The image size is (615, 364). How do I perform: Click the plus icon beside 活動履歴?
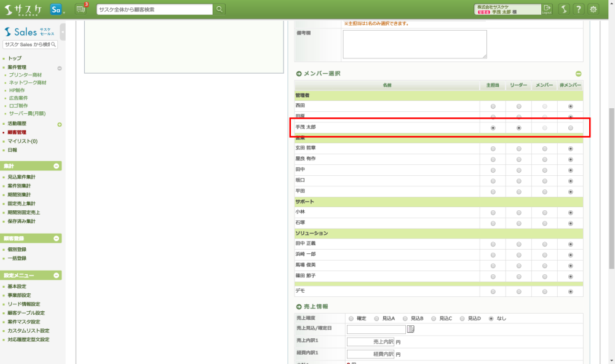(60, 125)
